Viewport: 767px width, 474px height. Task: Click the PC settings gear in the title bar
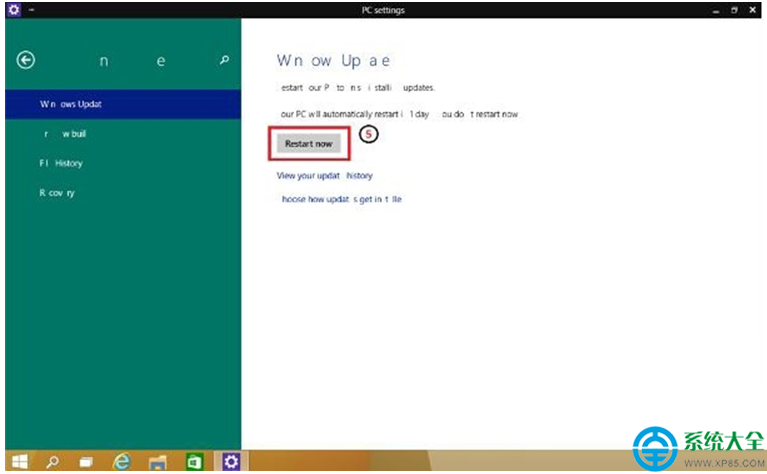(x=14, y=9)
